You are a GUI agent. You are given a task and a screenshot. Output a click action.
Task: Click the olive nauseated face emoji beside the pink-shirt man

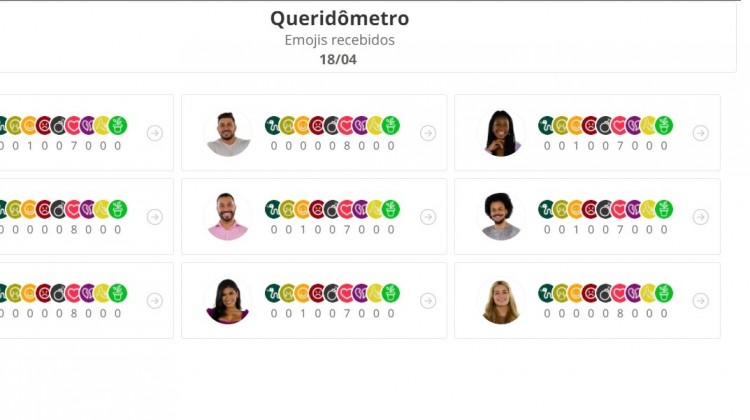point(287,210)
